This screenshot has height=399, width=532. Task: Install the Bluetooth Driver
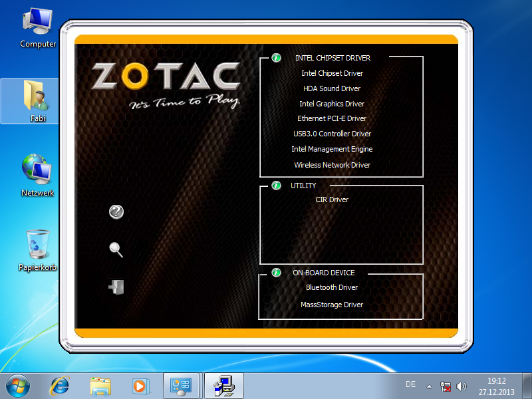pos(332,287)
